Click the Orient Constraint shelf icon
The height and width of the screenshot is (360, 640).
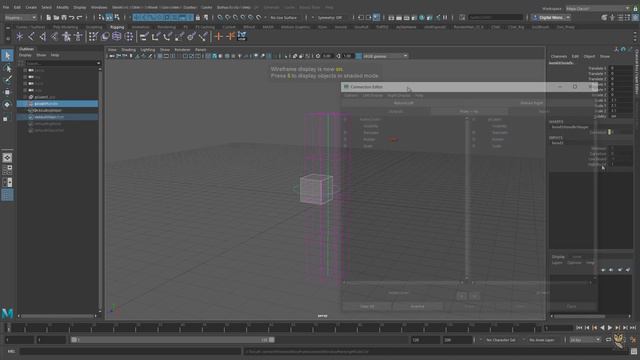coord(167,37)
